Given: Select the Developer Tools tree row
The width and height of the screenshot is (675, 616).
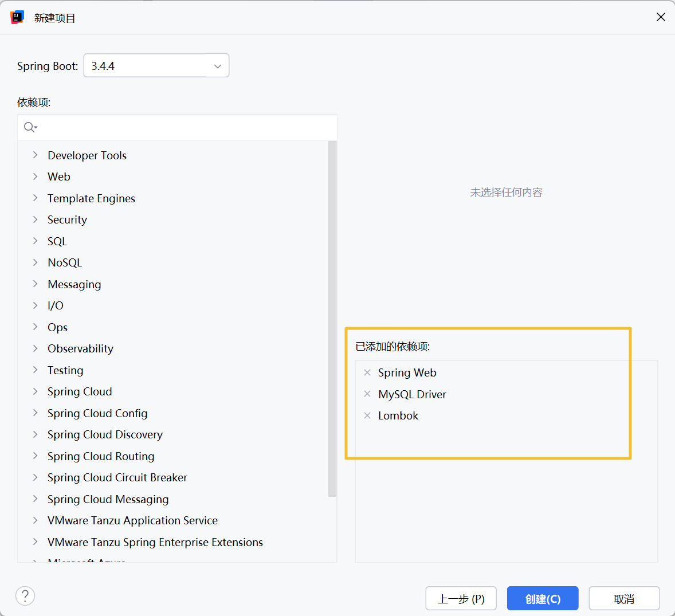Looking at the screenshot, I should pyautogui.click(x=173, y=155).
